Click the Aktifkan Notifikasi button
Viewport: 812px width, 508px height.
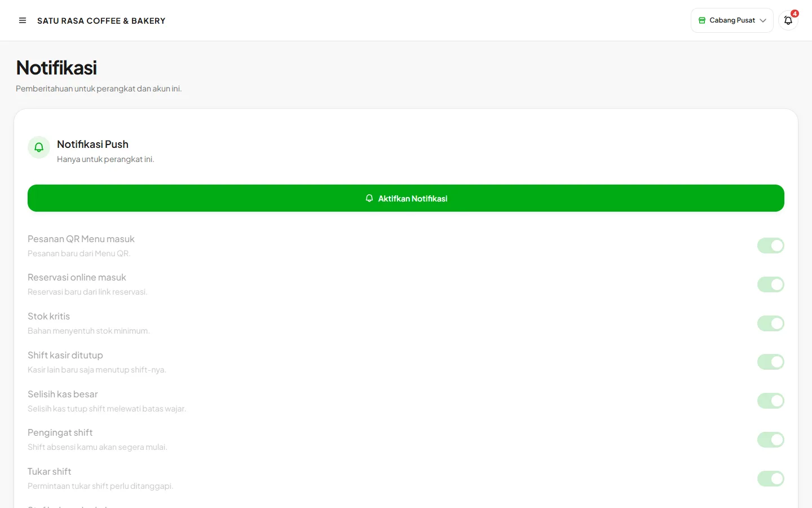(406, 198)
